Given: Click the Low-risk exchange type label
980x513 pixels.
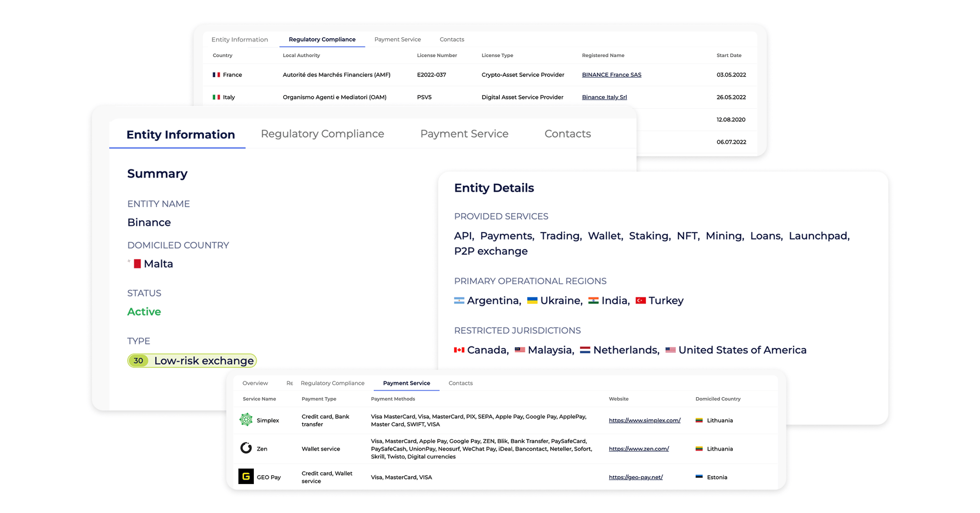Looking at the screenshot, I should (204, 361).
